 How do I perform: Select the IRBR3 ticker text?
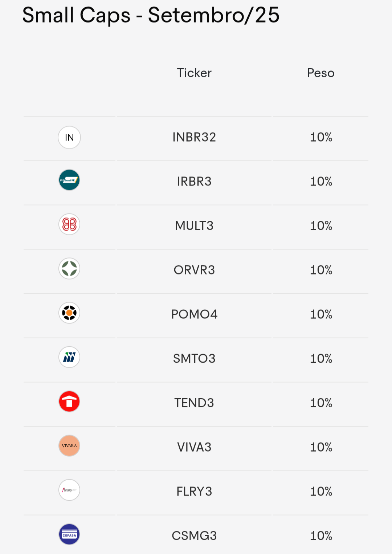click(194, 182)
